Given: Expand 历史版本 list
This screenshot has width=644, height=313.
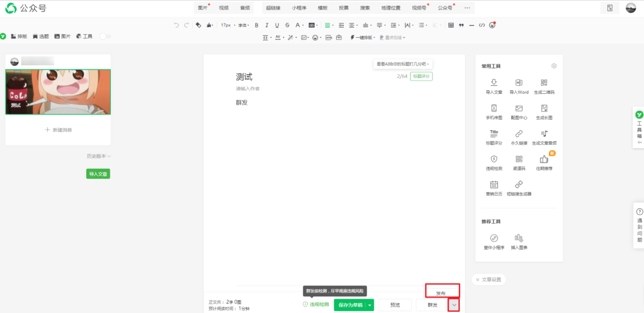Looking at the screenshot, I should tap(98, 156).
